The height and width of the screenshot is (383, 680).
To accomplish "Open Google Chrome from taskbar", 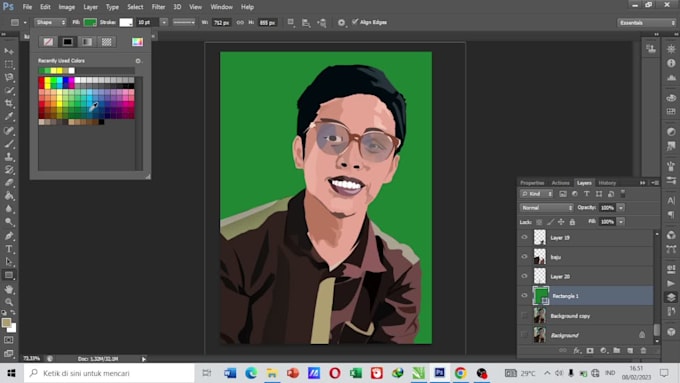I will tap(460, 373).
